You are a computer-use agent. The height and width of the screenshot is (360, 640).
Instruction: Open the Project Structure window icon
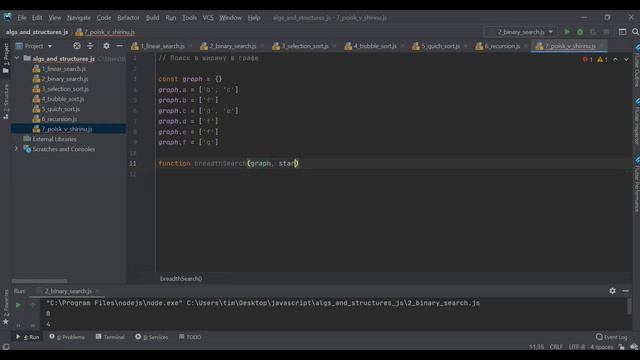coord(622,32)
